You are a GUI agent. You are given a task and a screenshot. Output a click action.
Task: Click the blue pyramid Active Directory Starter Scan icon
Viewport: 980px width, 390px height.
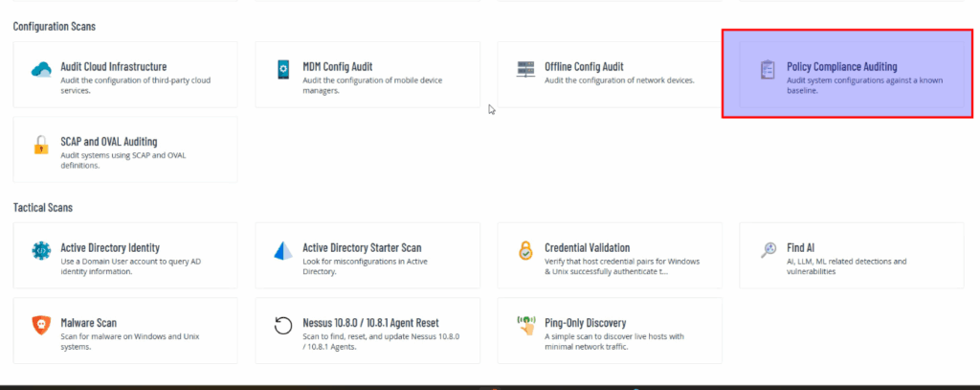point(283,251)
